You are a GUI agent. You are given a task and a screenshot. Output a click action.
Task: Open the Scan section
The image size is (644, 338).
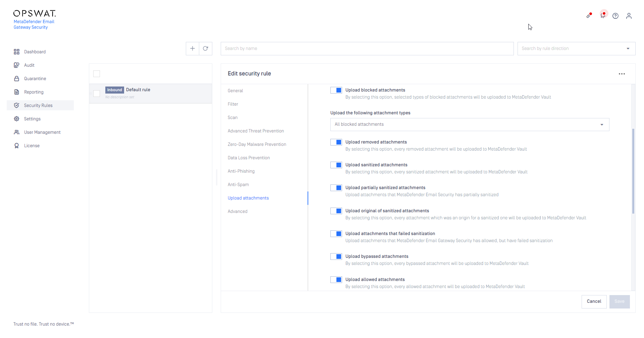(x=232, y=118)
